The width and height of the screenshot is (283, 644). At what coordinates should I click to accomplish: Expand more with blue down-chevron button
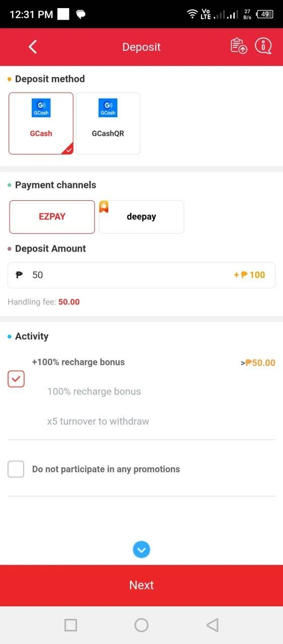[141, 550]
